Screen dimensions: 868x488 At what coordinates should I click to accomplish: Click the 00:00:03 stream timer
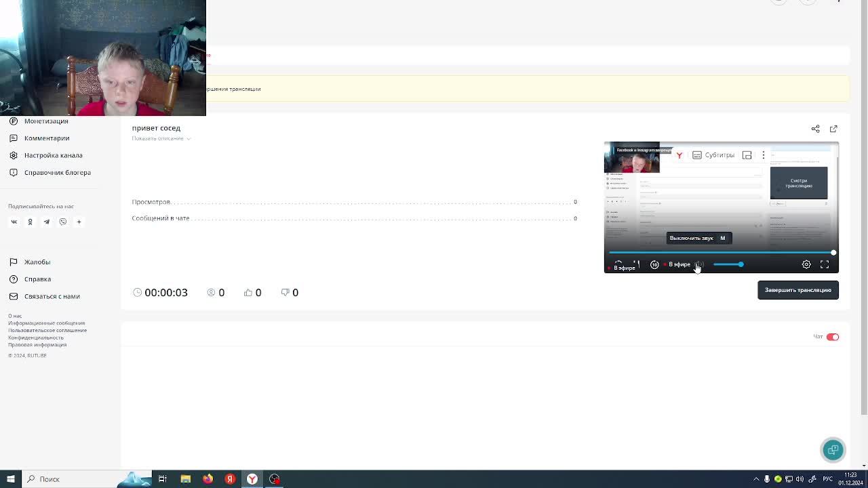click(161, 292)
